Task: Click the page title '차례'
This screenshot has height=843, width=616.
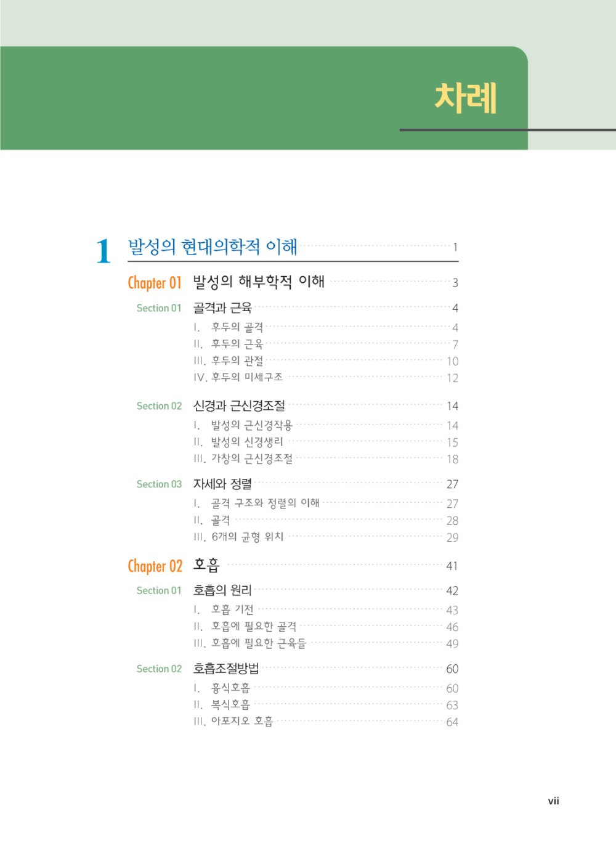Action: (x=466, y=97)
